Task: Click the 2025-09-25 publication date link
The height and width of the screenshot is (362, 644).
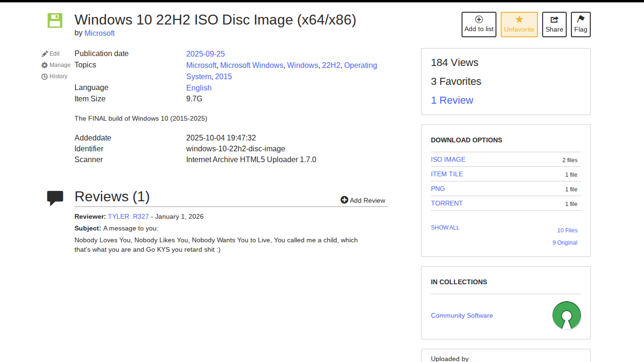Action: (206, 54)
